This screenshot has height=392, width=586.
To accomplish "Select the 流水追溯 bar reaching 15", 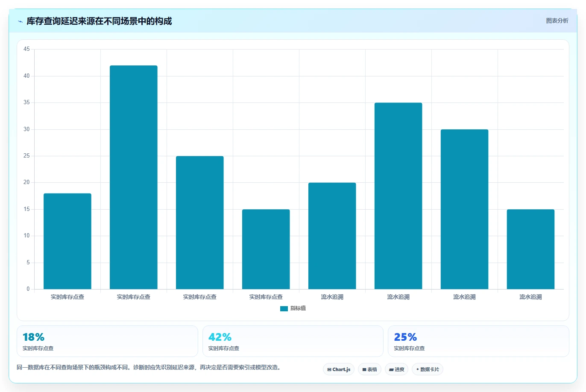I will point(531,249).
